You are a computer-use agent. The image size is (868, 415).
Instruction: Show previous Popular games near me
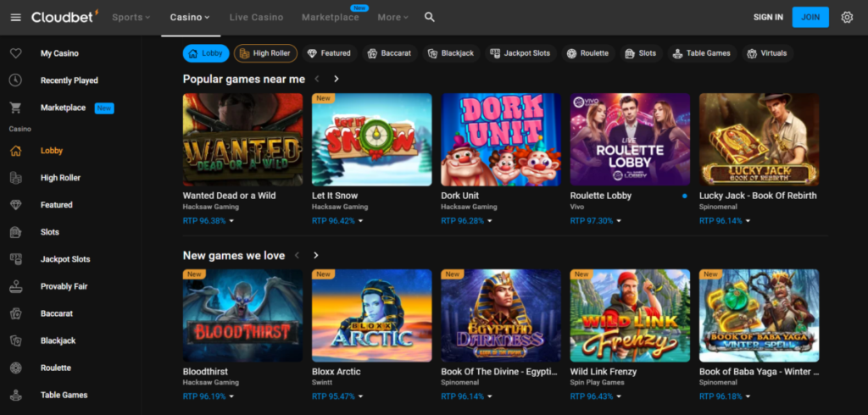tap(317, 79)
